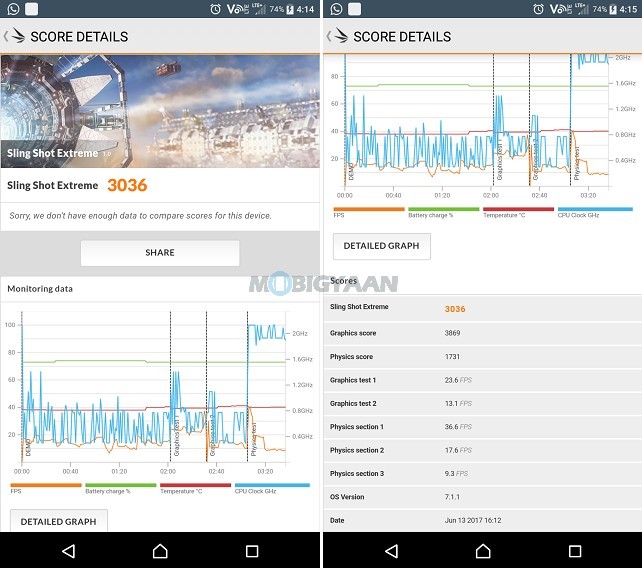Open WhatsApp notification icon in left status bar
Viewport: 642px width, 568px height.
point(13,9)
